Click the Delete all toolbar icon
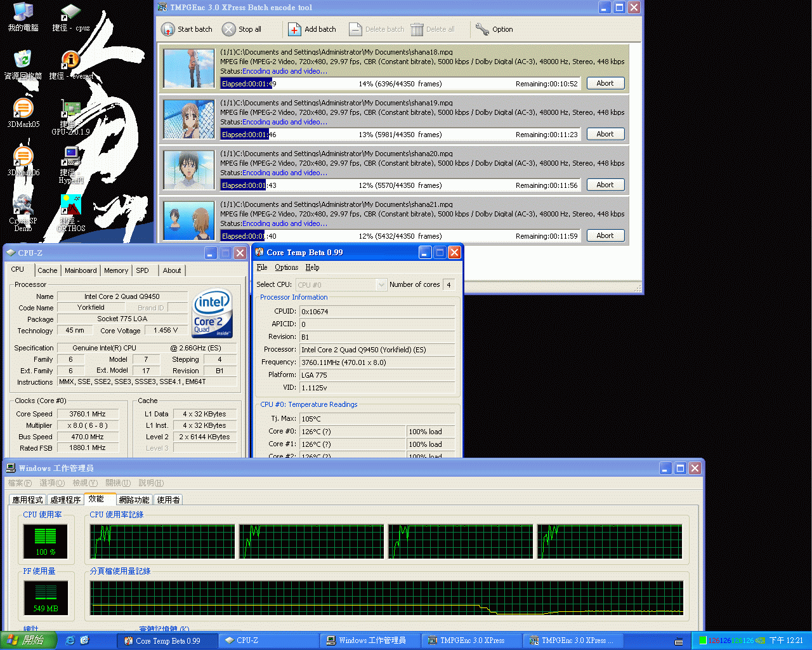Image resolution: width=812 pixels, height=650 pixels. 417,29
